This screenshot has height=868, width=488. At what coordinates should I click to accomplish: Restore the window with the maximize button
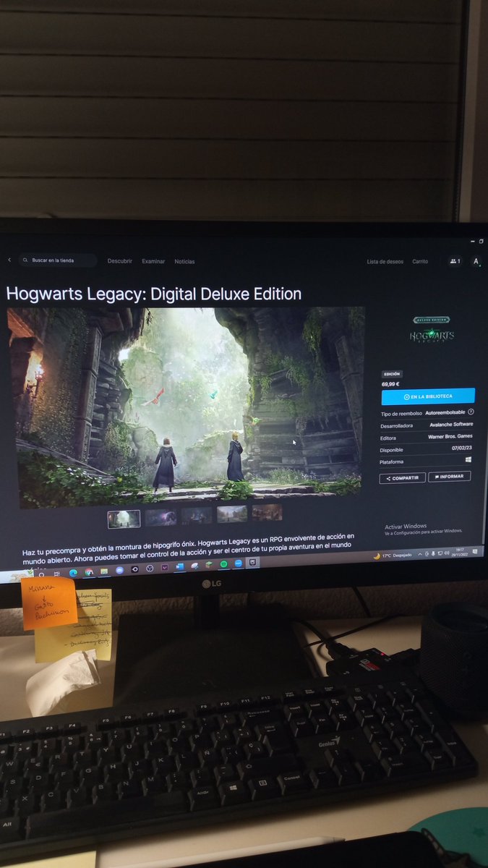pos(481,242)
